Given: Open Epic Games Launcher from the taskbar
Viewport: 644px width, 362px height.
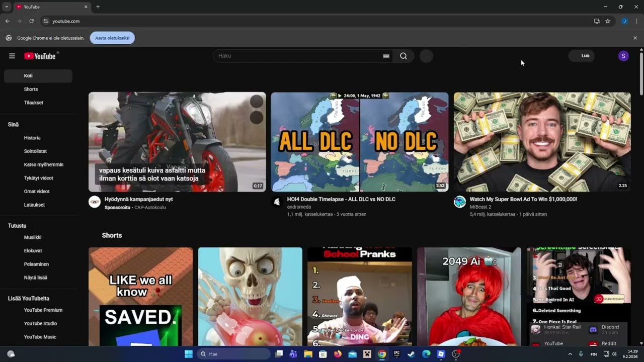Looking at the screenshot, I should pyautogui.click(x=396, y=354).
